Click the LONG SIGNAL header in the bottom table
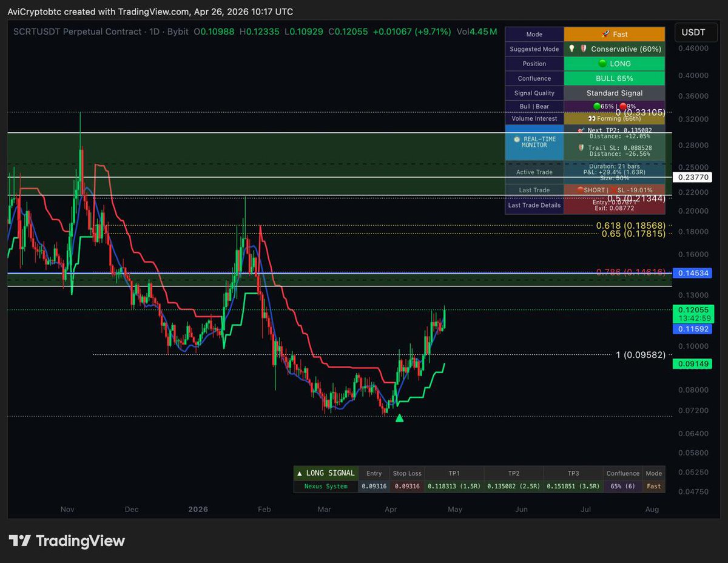Viewport: 728px width, 563px height. (326, 473)
